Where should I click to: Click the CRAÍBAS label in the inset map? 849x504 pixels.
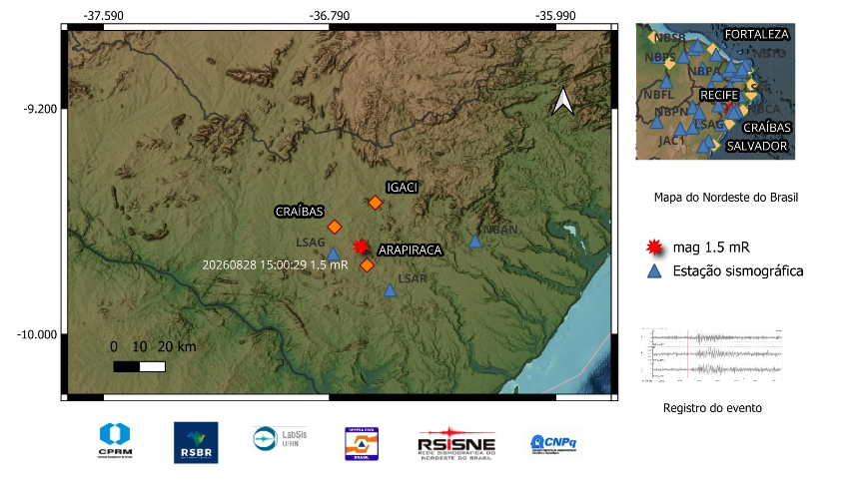[x=767, y=128]
